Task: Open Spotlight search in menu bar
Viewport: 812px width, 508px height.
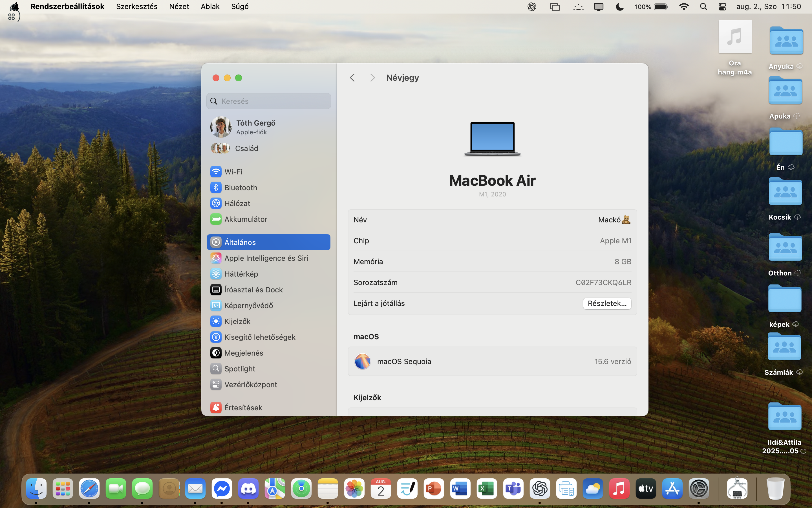Action: pyautogui.click(x=703, y=7)
